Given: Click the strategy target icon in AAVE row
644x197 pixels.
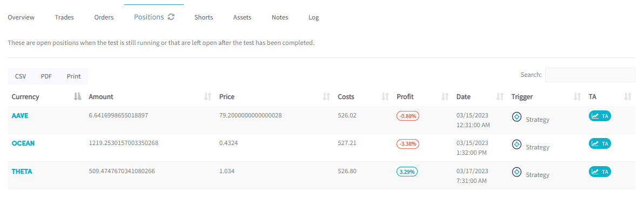Looking at the screenshot, I should pyautogui.click(x=516, y=117).
